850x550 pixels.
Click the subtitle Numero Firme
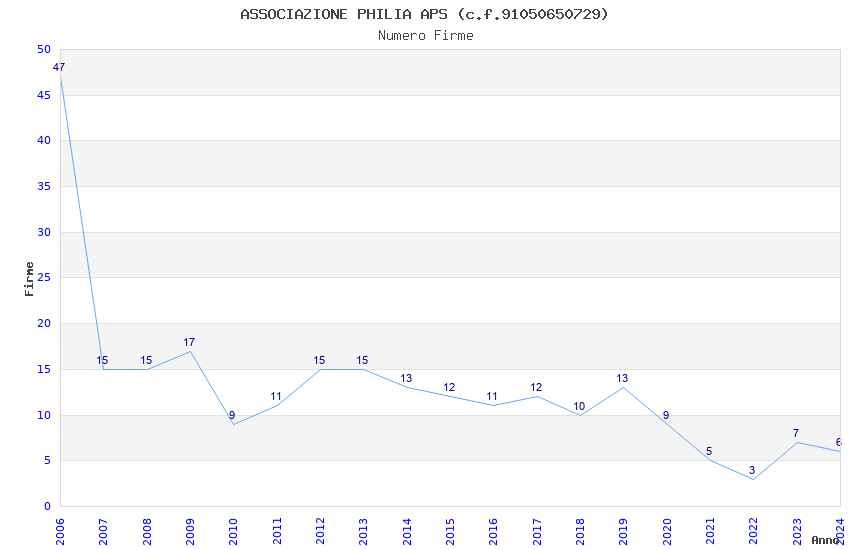(426, 36)
